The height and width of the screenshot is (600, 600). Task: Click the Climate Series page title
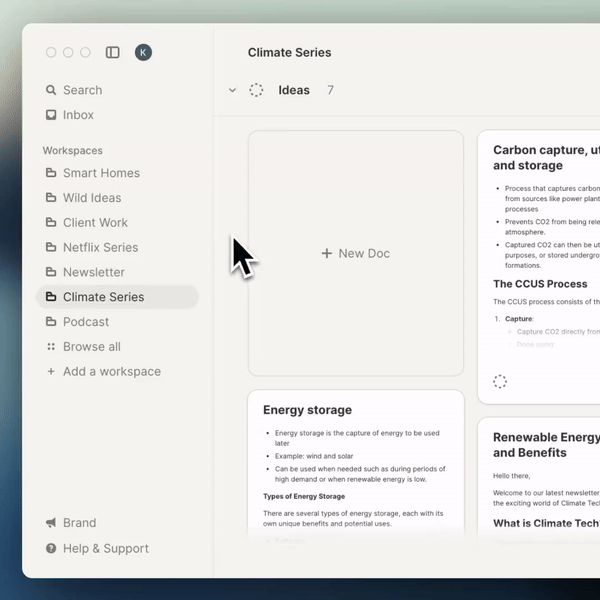click(289, 52)
